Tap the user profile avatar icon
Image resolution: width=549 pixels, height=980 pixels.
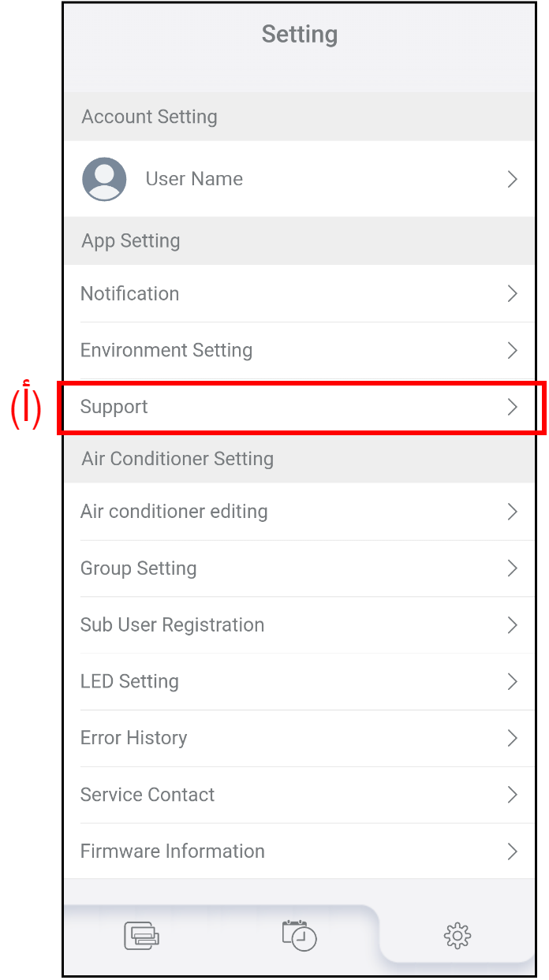(x=104, y=179)
